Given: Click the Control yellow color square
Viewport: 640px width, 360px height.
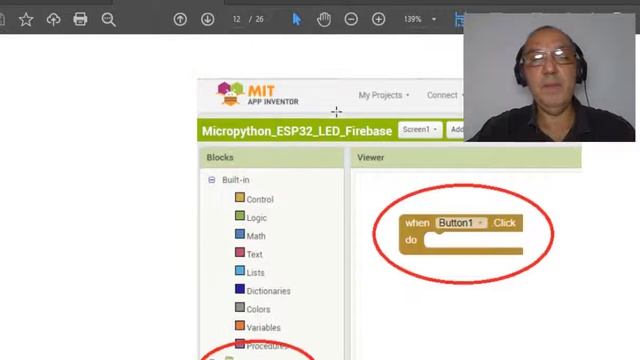Looking at the screenshot, I should click(x=240, y=198).
